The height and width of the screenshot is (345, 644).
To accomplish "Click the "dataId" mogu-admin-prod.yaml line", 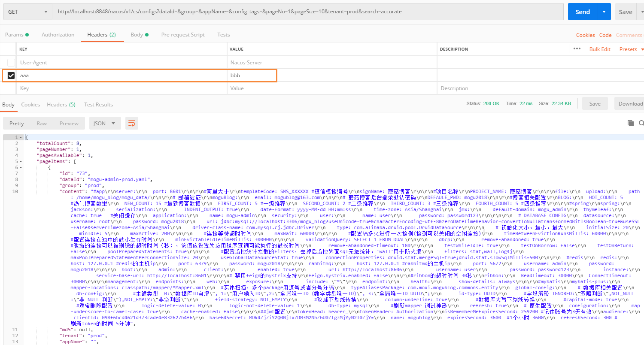I will (x=106, y=179).
